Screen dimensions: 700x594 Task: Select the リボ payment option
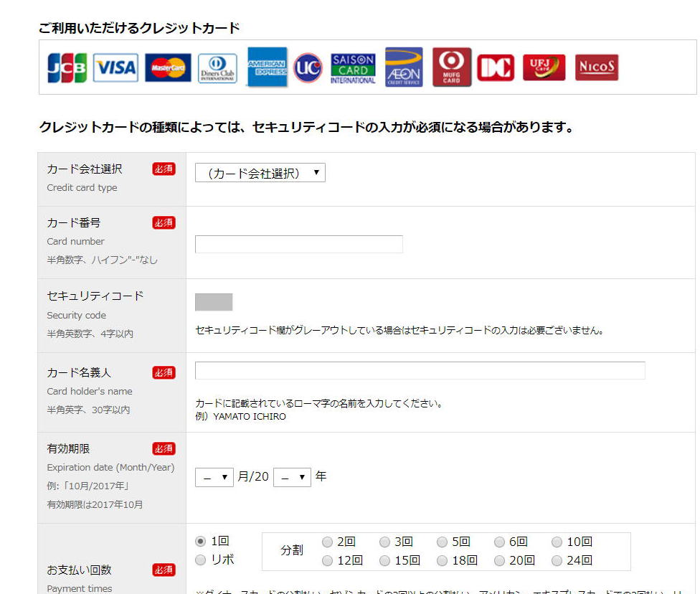click(x=200, y=560)
